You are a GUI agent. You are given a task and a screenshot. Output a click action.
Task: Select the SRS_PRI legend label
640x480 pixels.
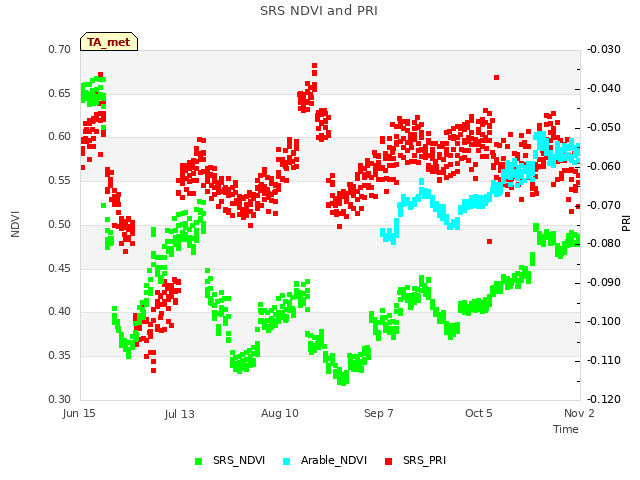(x=424, y=461)
